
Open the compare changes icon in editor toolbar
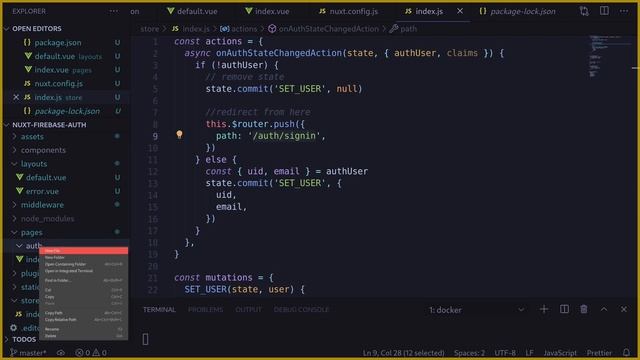click(584, 11)
